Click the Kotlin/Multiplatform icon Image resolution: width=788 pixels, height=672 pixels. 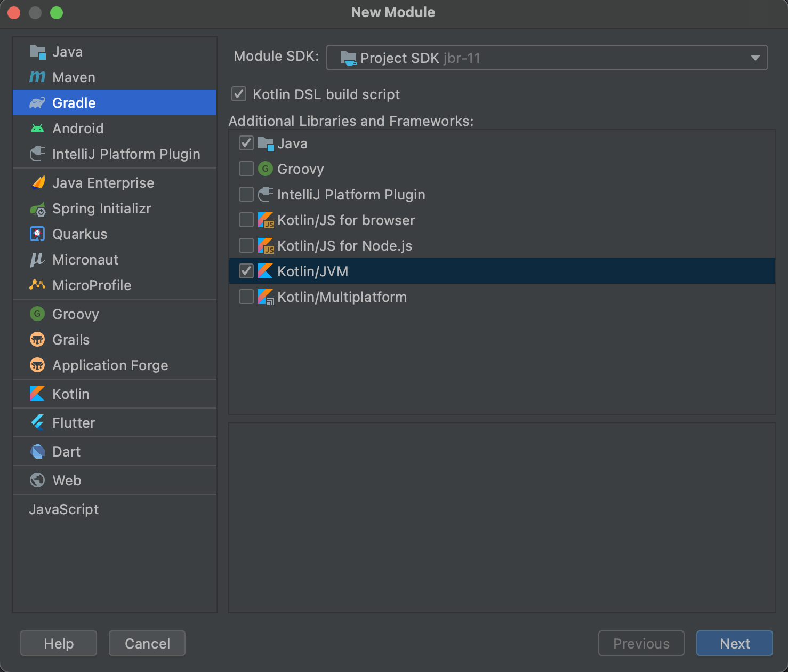click(x=266, y=297)
